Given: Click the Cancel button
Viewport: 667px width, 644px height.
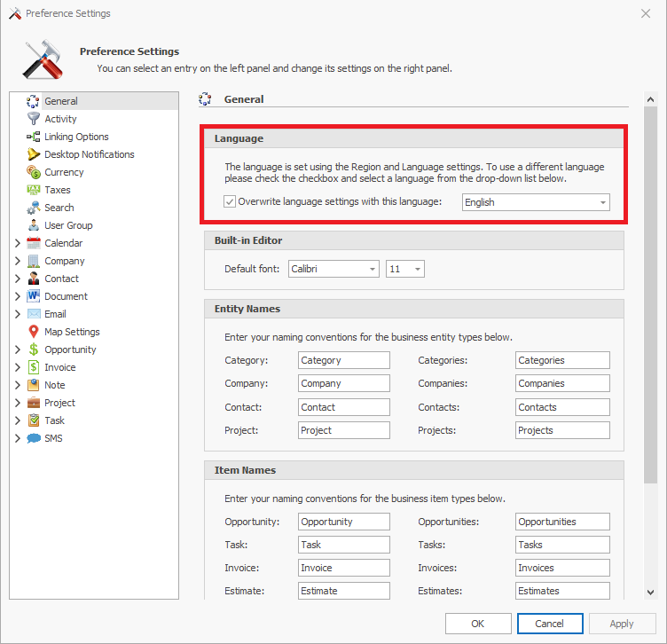Looking at the screenshot, I should (x=547, y=624).
